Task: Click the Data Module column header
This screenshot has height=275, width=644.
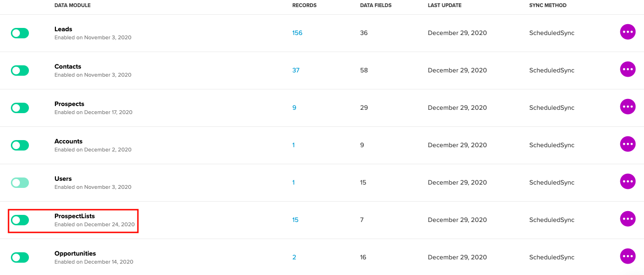Action: (x=73, y=6)
